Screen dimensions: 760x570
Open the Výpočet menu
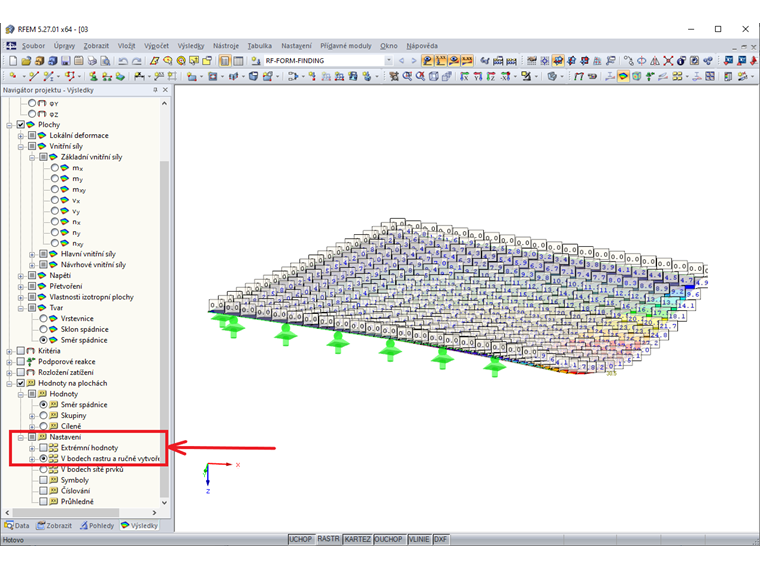coord(157,46)
